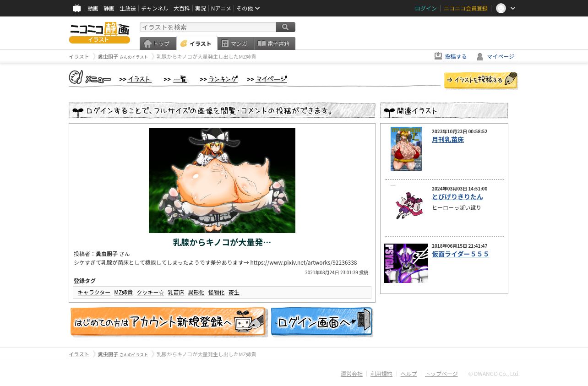Switch to the イラスト tab
This screenshot has height=386, width=588.
pos(196,43)
